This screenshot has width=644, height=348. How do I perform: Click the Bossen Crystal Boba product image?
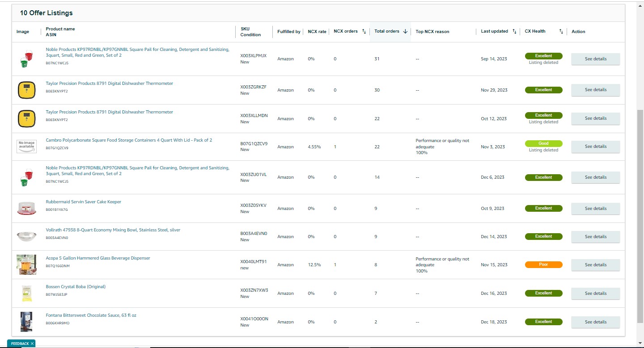click(26, 293)
